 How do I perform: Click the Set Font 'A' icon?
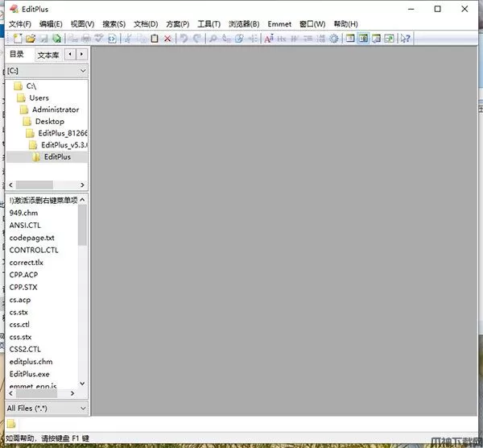pos(269,39)
